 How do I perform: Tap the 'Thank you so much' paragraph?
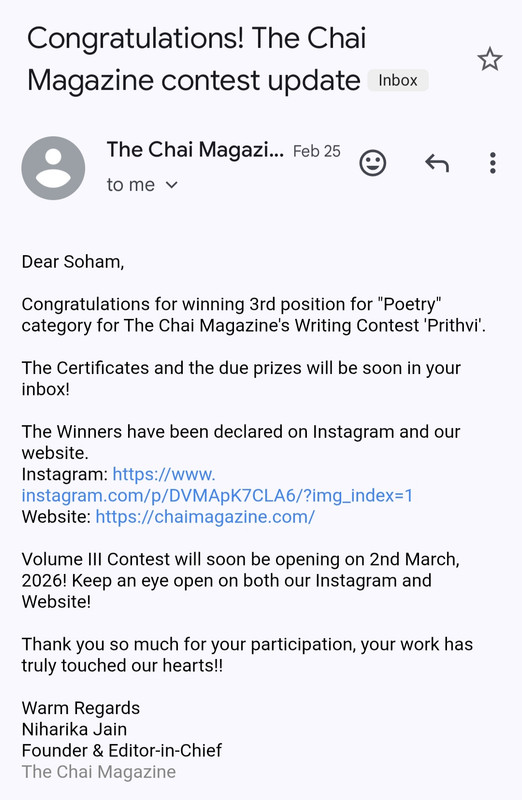pos(247,655)
